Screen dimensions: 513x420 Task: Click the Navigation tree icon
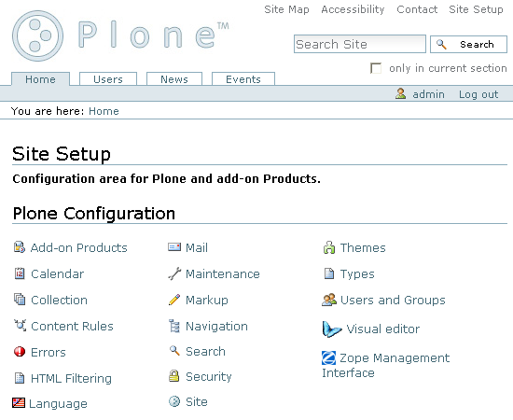point(174,326)
